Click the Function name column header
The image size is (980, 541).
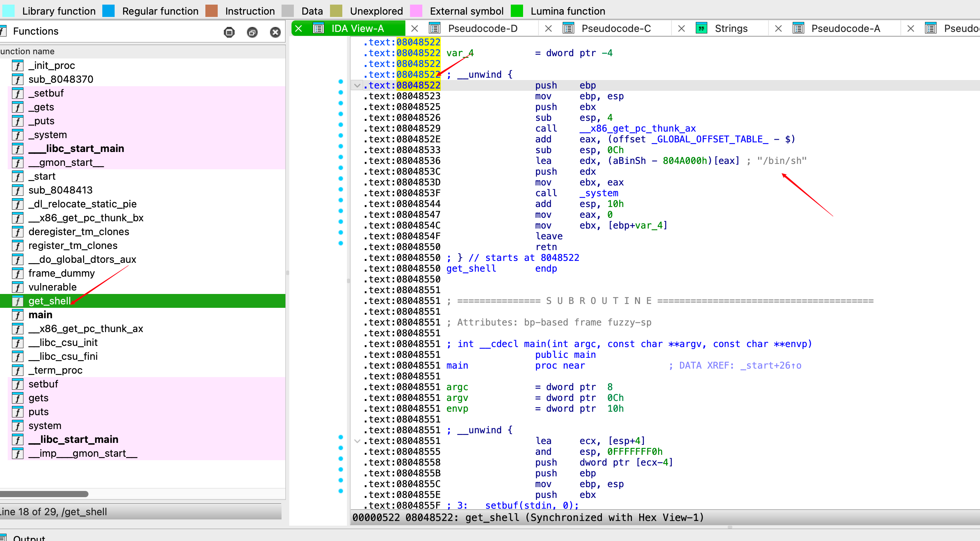(x=143, y=51)
